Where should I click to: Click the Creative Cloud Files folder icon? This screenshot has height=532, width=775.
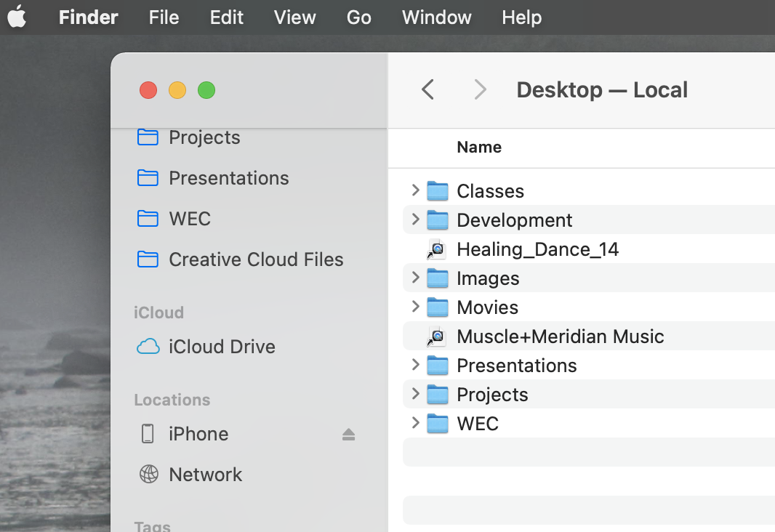tap(148, 259)
